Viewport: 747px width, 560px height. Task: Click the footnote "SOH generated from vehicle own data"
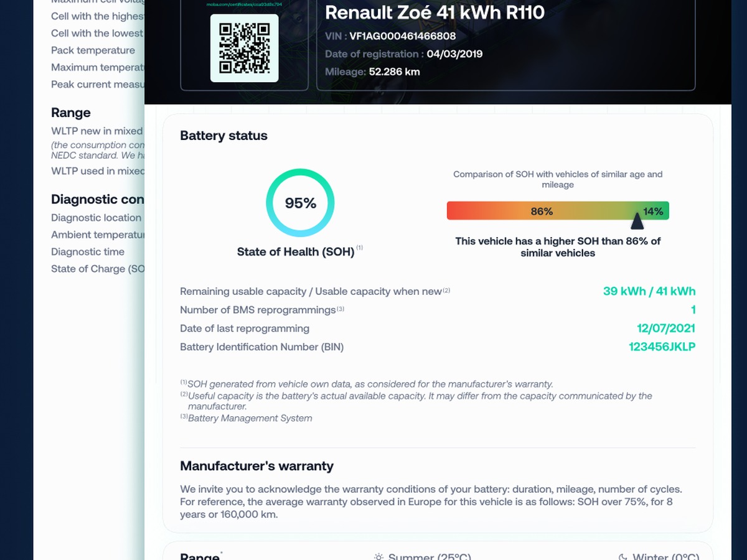[x=367, y=385]
